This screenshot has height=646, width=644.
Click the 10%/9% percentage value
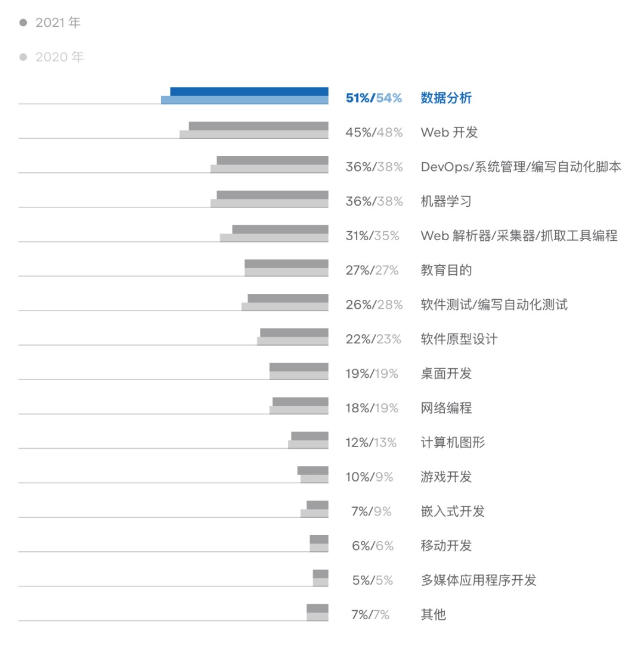tap(369, 477)
